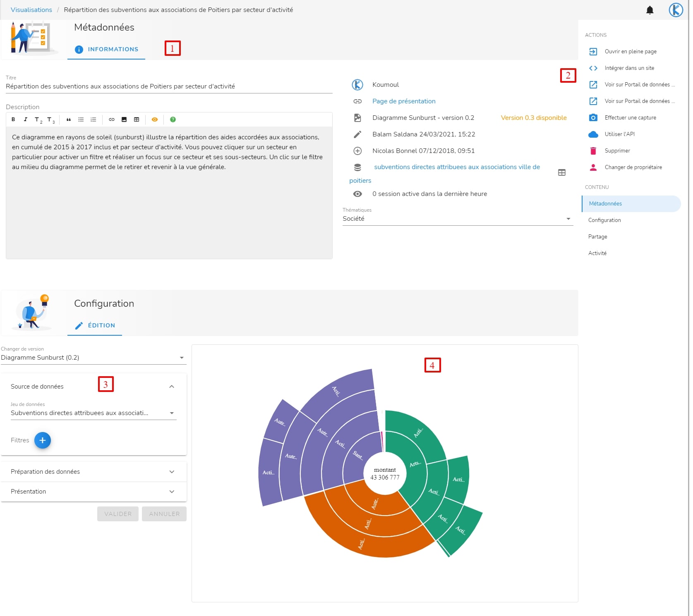
Task: Insert a bulleted list
Action: click(81, 119)
